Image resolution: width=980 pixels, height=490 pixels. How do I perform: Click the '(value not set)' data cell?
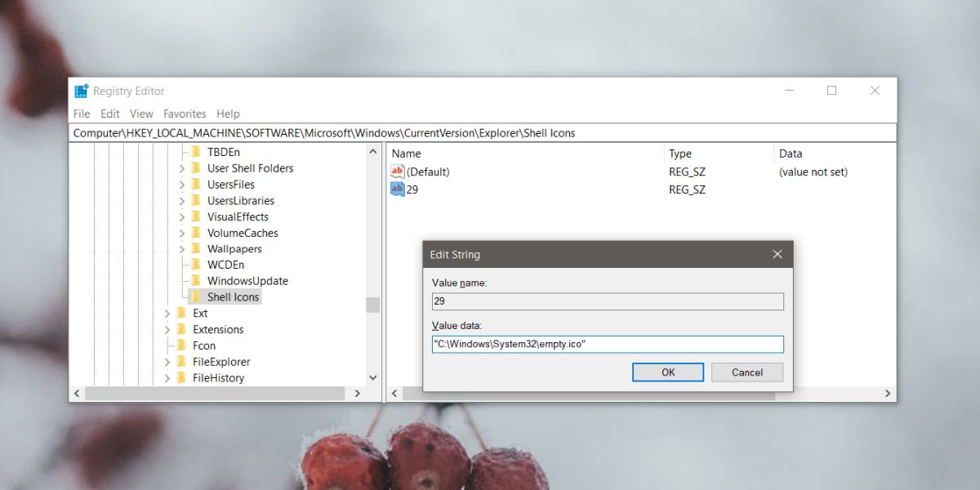[813, 171]
